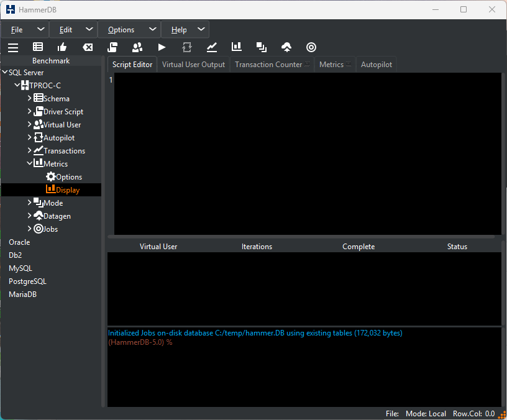Open the File menu

point(25,30)
